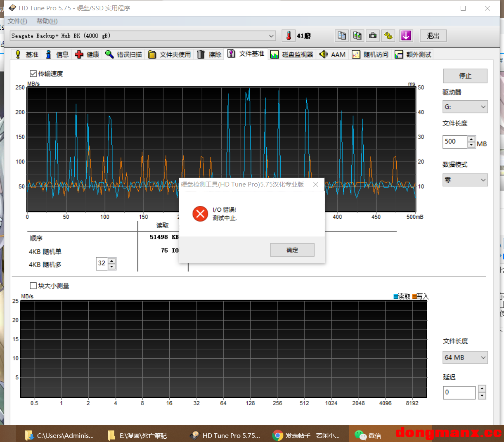Increase the 延迟 value with up arrow

[482, 389]
